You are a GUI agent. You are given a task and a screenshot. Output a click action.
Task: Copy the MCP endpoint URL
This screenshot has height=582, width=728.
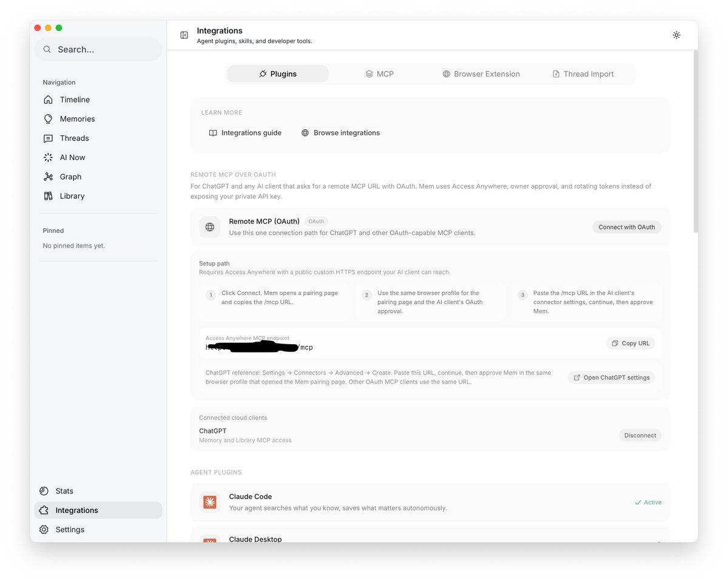[630, 343]
